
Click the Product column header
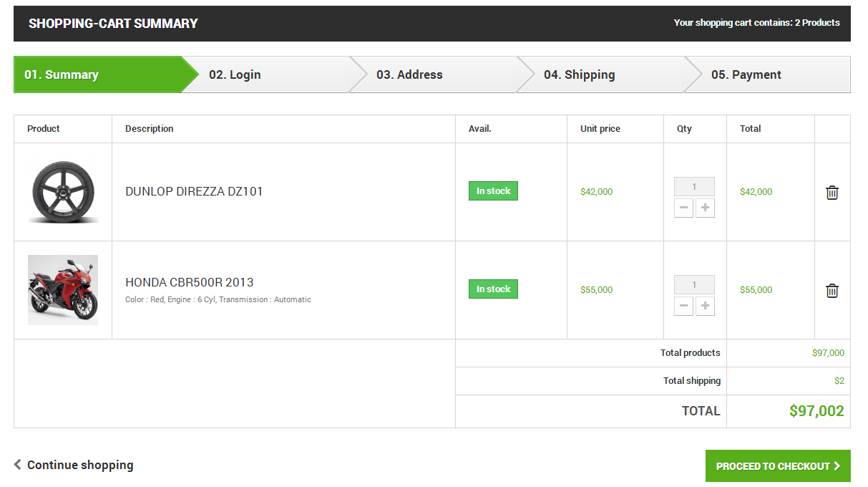(x=44, y=129)
